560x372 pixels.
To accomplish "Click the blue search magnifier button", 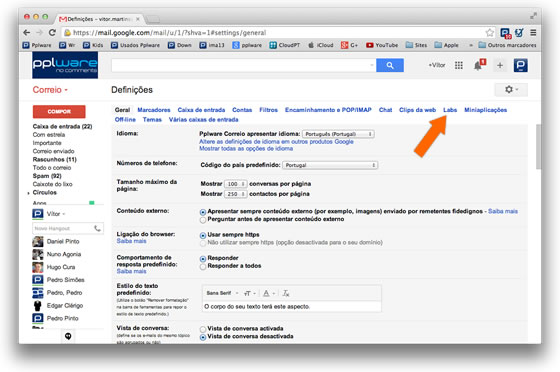I will pos(390,65).
